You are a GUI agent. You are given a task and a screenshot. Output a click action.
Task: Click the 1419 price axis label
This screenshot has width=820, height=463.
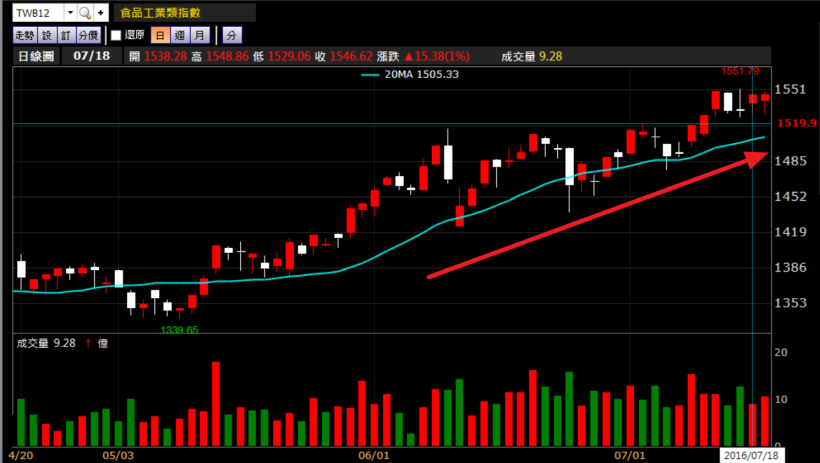[790, 232]
